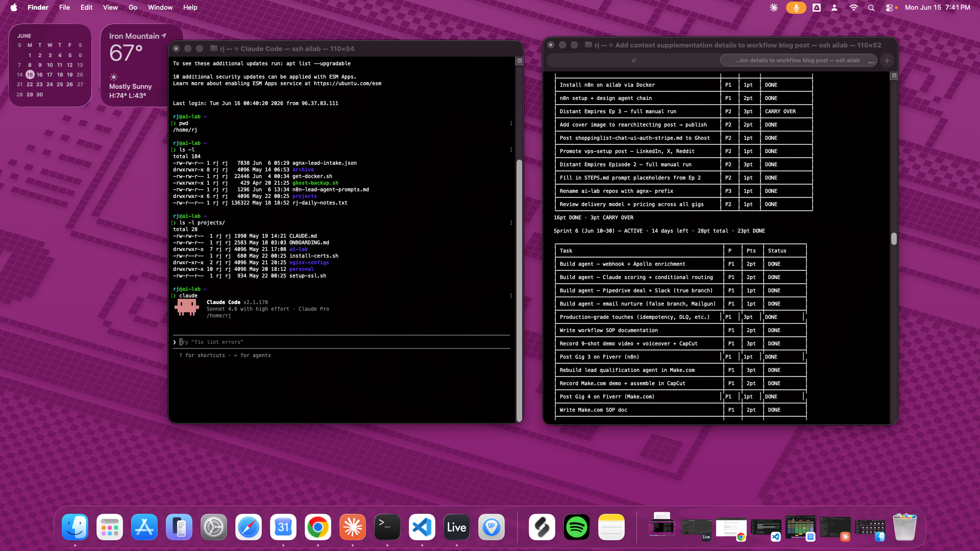Launch Visual Studio Code from the dock
The height and width of the screenshot is (551, 980).
pos(422,527)
